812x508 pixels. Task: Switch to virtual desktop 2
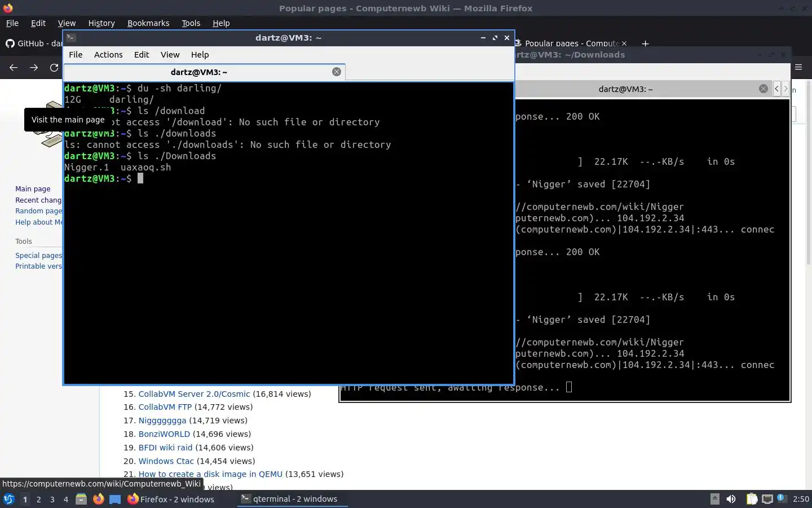click(x=38, y=500)
